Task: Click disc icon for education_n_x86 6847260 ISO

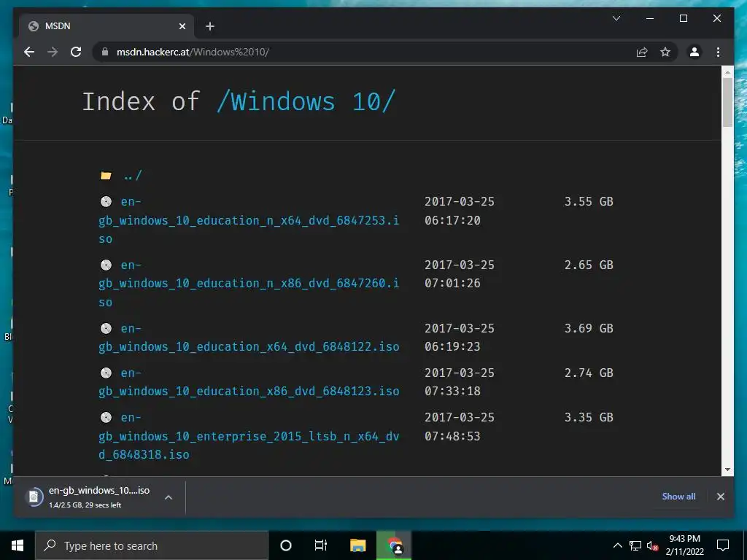Action: [x=106, y=265]
